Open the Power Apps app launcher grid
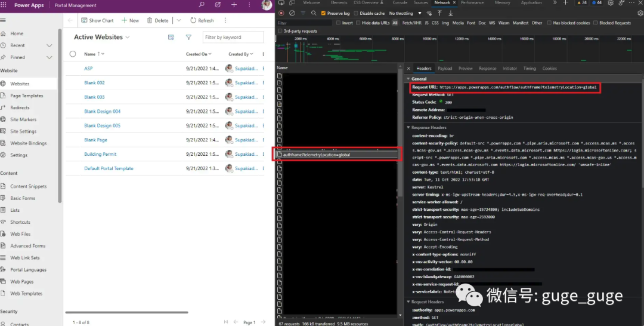The image size is (644, 326). [4, 5]
